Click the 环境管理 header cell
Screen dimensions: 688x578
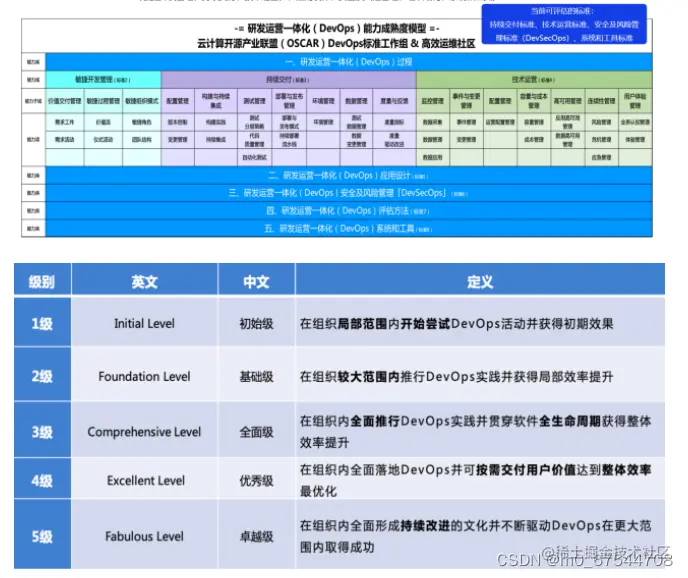coord(323,101)
